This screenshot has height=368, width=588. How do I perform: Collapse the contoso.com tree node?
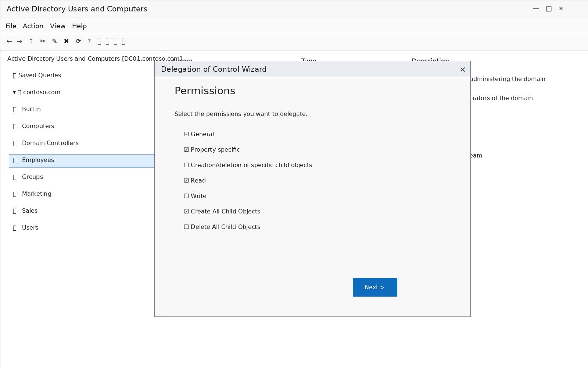14,92
